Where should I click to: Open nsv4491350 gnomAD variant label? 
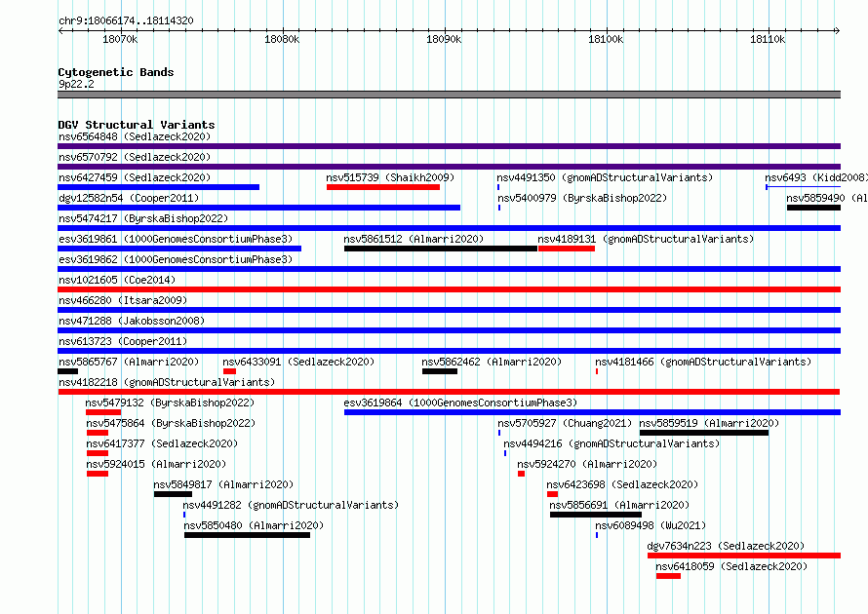tap(605, 177)
